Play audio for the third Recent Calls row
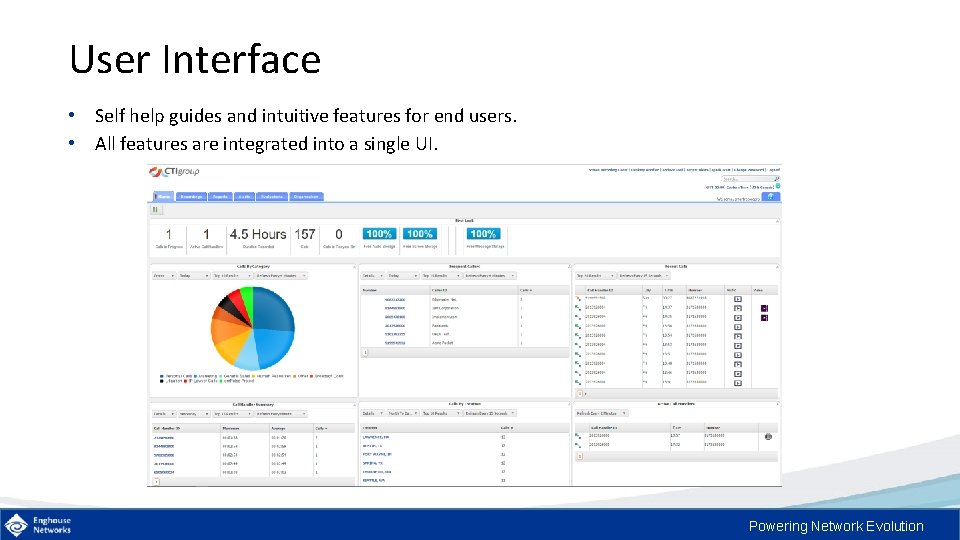960x540 pixels. 738,318
